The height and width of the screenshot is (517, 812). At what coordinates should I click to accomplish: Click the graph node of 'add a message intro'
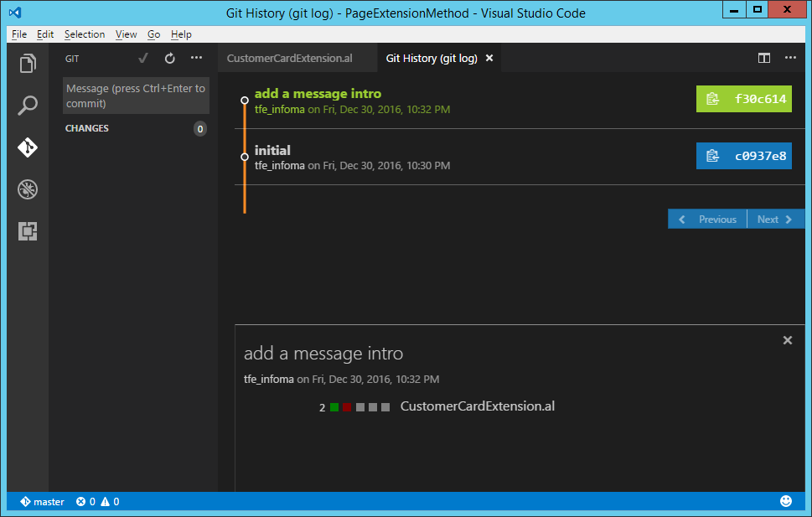[245, 101]
